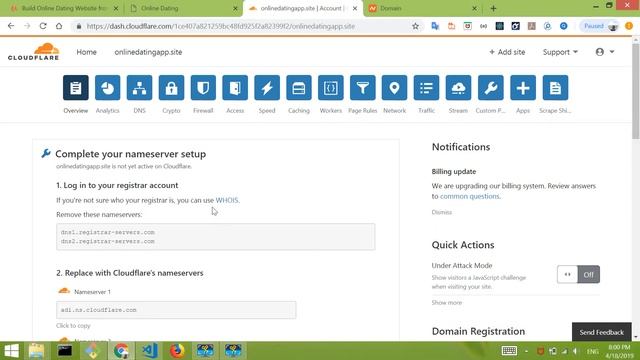This screenshot has height=360, width=640.
Task: Select the adi.ns.cloudflare.com nameserver field
Action: pos(176,310)
